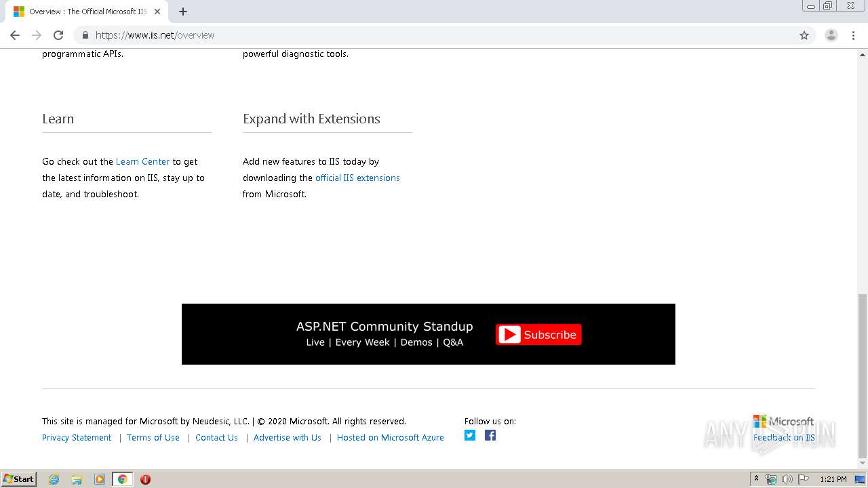Click the Learn heading
The height and width of the screenshot is (488, 868).
[58, 119]
